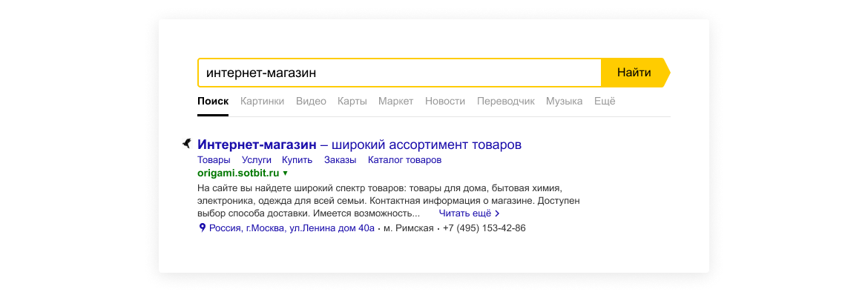
Task: Expand the Ещё menu item
Action: [x=605, y=102]
